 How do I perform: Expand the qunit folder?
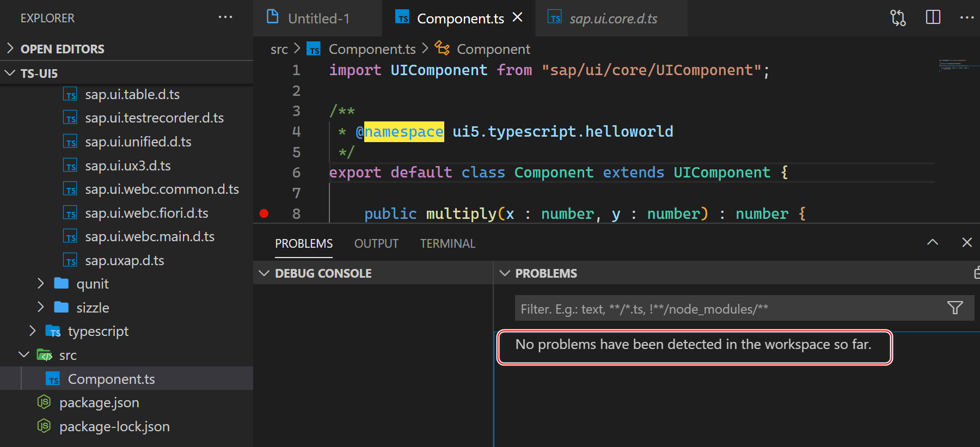point(41,284)
